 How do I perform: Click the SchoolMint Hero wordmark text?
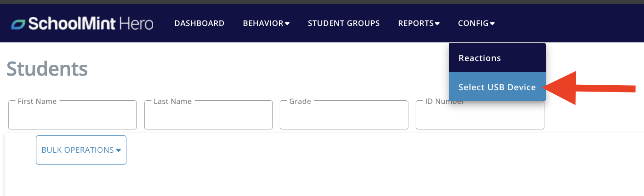(x=91, y=23)
